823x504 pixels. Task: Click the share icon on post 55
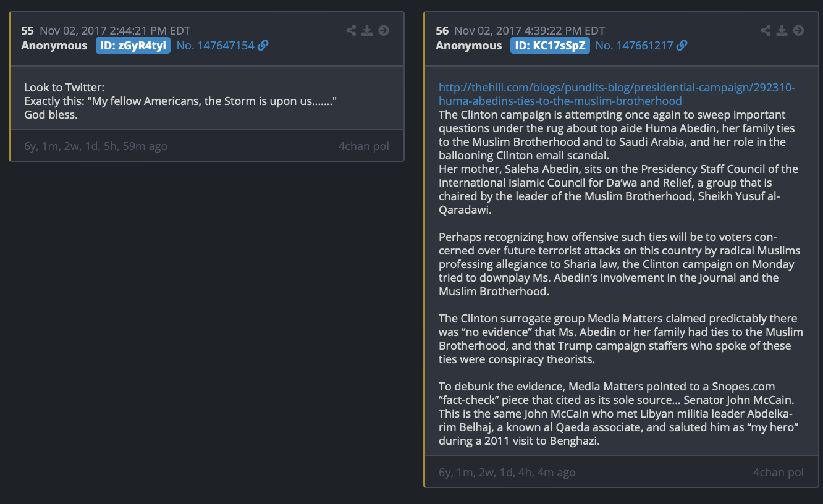pos(351,30)
